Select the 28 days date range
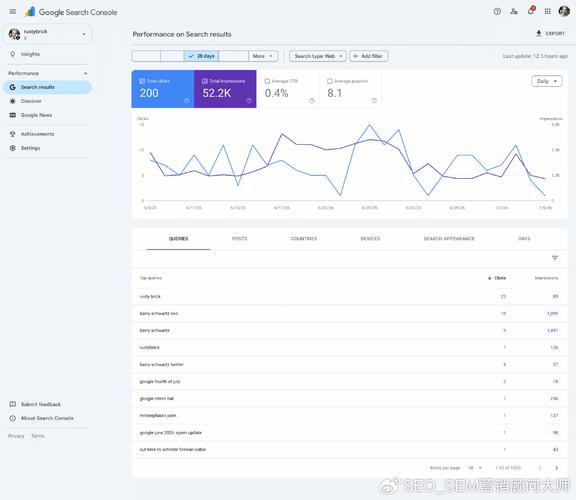 201,56
